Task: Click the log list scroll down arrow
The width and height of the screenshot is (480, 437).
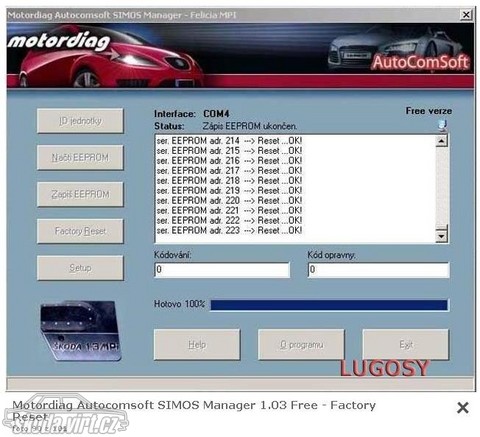Action: [442, 236]
